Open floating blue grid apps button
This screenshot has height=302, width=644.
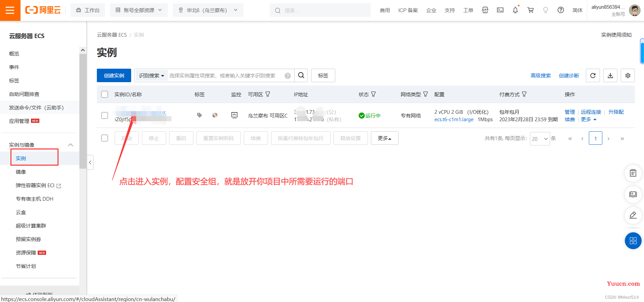point(633,241)
